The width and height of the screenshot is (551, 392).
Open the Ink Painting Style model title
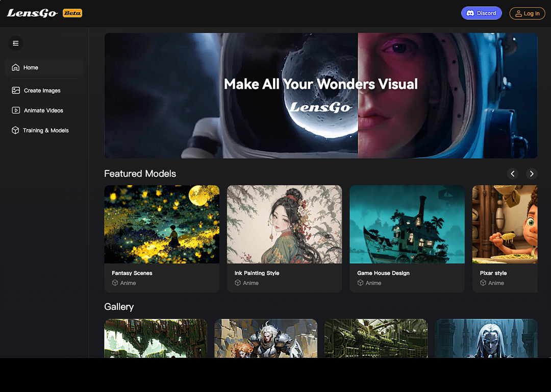257,273
